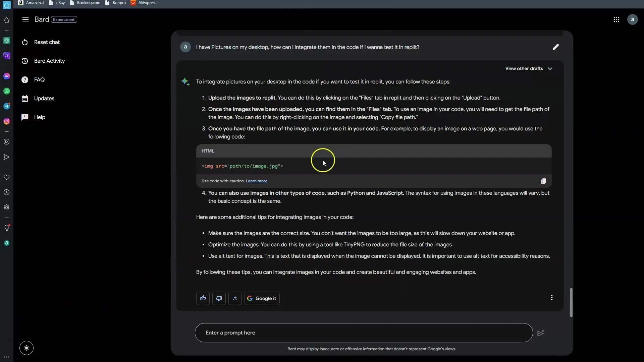644x362 pixels.
Task: Open the purple CS sidebar app
Action: click(x=6, y=56)
